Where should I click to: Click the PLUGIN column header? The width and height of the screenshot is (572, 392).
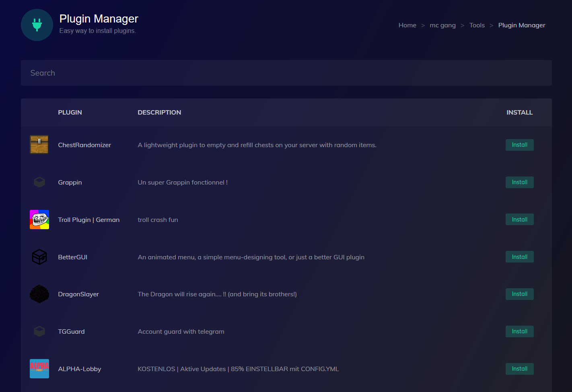coord(70,113)
